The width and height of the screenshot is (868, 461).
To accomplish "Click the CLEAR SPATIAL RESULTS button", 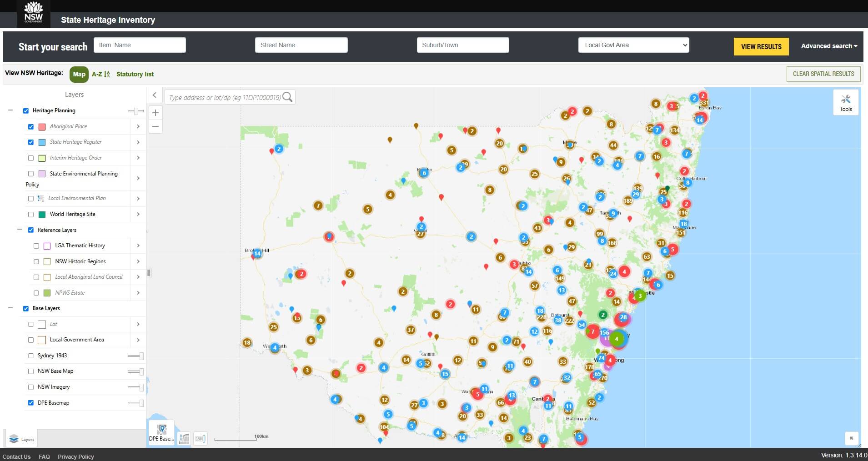I will 823,74.
